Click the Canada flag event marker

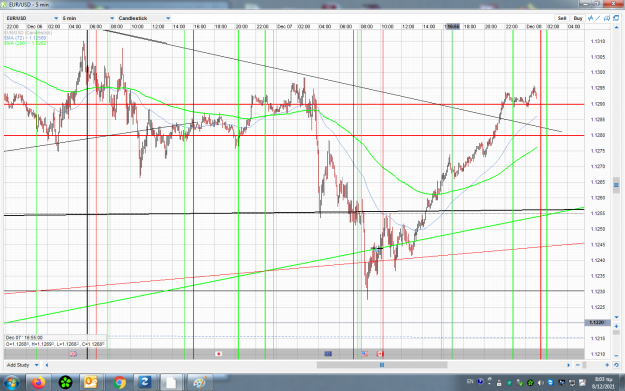tap(379, 354)
